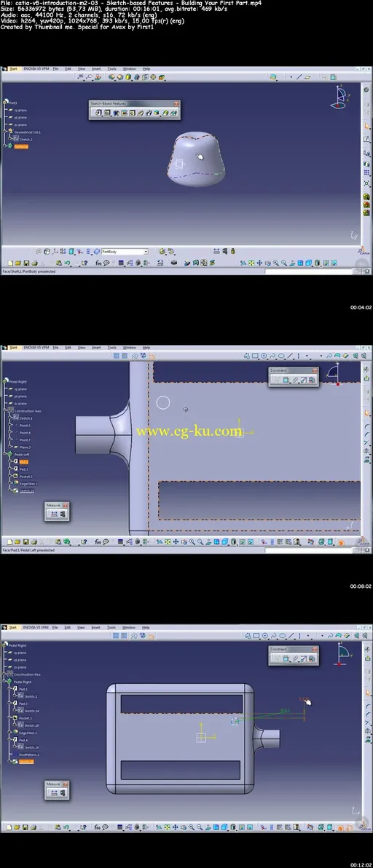Select Sketch.14 in 00:12:02 tree

click(x=32, y=711)
